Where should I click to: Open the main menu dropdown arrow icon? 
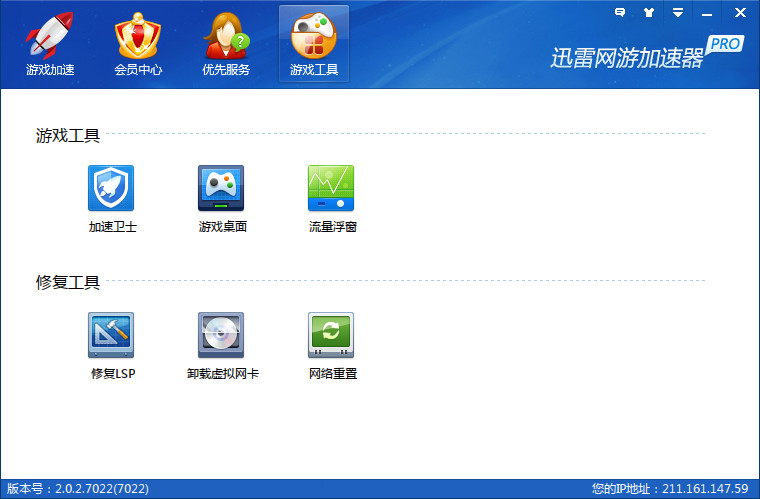pyautogui.click(x=678, y=13)
